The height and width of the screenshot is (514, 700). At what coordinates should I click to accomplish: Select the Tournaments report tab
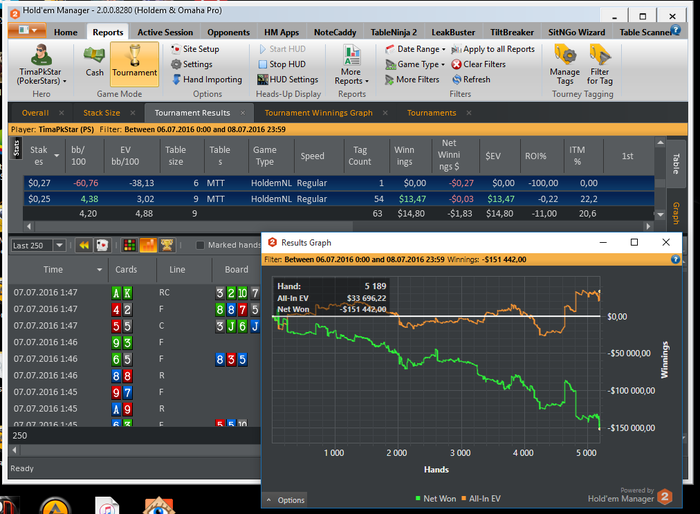tap(432, 113)
